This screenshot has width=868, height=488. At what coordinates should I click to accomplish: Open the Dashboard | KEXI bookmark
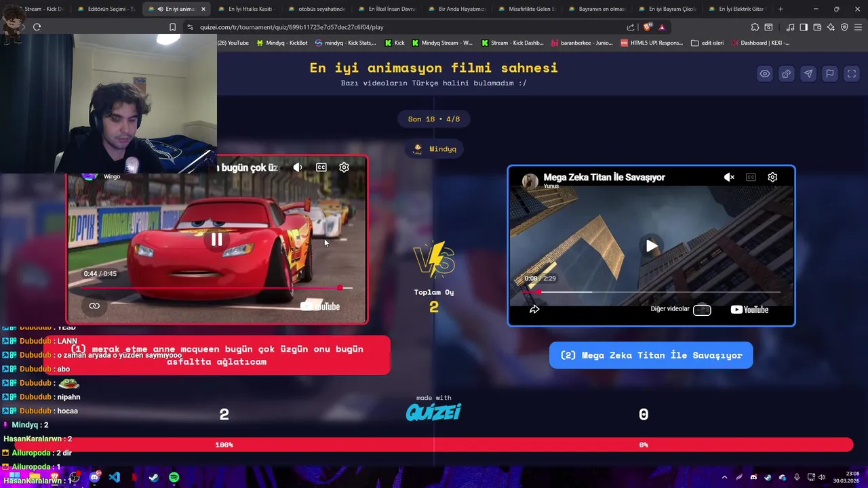pos(759,43)
